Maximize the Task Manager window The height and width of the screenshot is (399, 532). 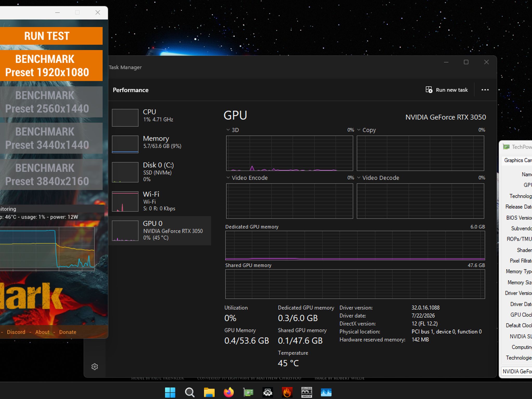click(466, 62)
